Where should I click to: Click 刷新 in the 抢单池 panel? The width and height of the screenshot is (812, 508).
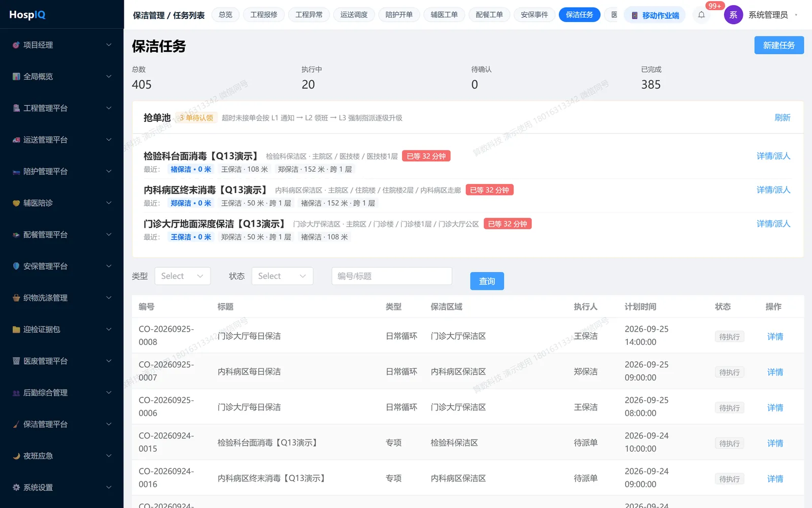click(783, 117)
